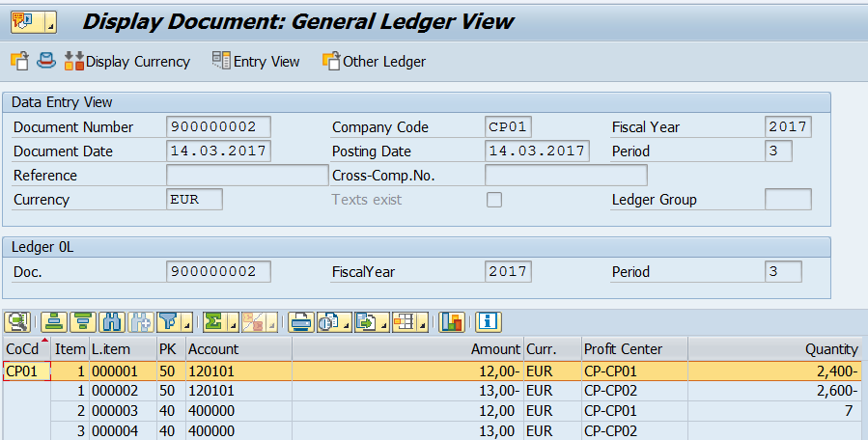Click the Document Date field
Image resolution: width=868 pixels, height=440 pixels.
coord(218,151)
